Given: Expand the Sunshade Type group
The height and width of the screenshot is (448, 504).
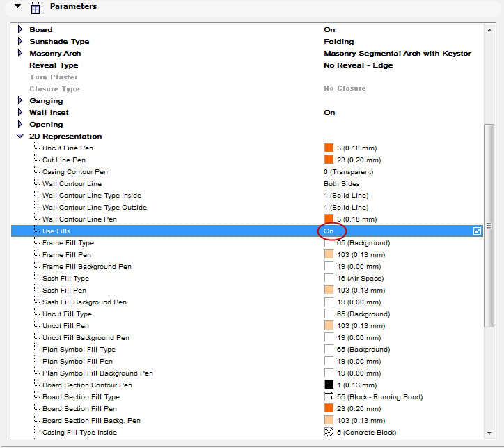Looking at the screenshot, I should click(20, 42).
